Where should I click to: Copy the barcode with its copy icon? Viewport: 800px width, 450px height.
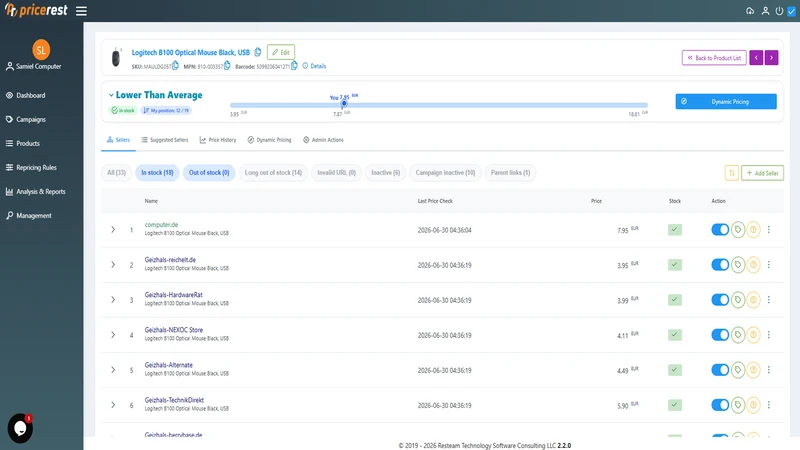pyautogui.click(x=294, y=65)
